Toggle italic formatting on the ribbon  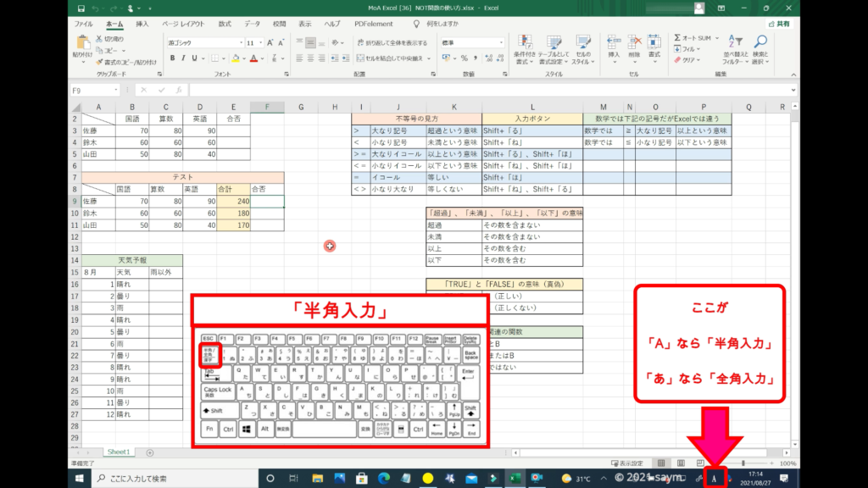pyautogui.click(x=183, y=58)
